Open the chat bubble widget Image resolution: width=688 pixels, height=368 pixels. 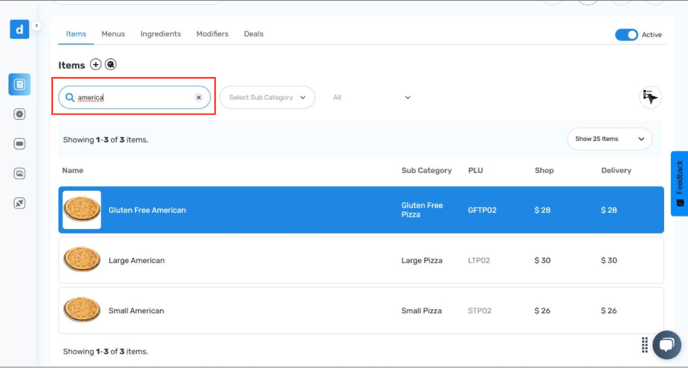pyautogui.click(x=666, y=345)
